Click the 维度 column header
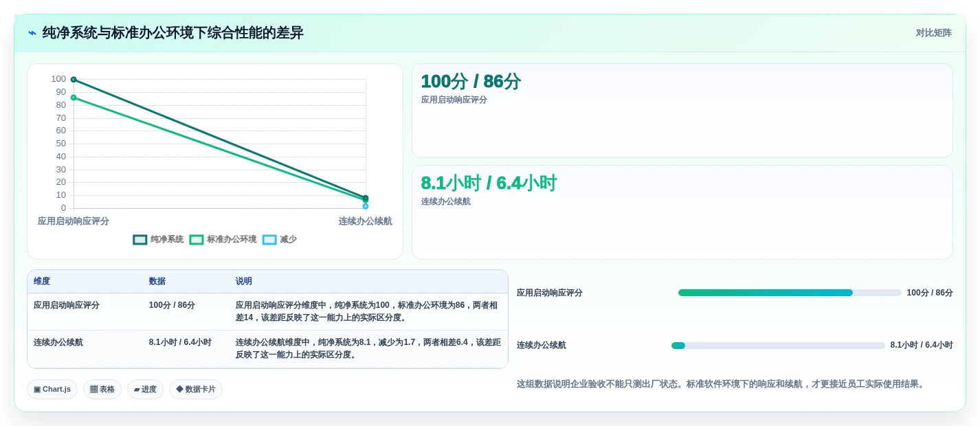This screenshot has width=980, height=426. pos(42,281)
